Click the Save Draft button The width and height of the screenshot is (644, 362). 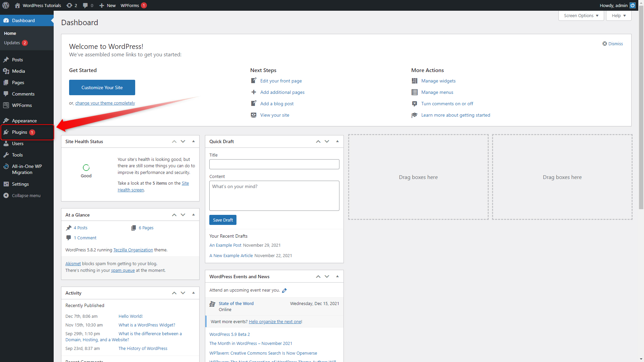222,220
